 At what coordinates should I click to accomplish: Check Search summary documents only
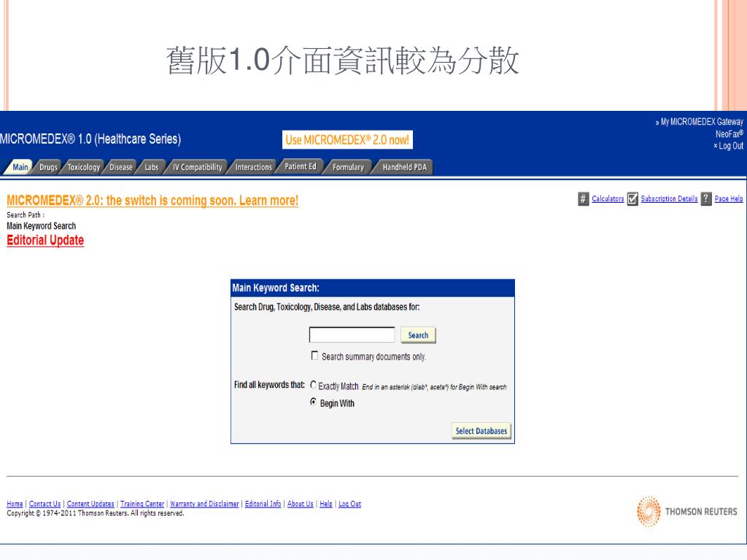coord(314,356)
